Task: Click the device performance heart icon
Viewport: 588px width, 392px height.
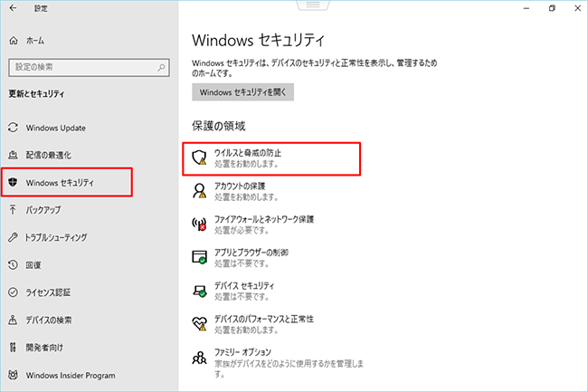Action: [x=200, y=323]
